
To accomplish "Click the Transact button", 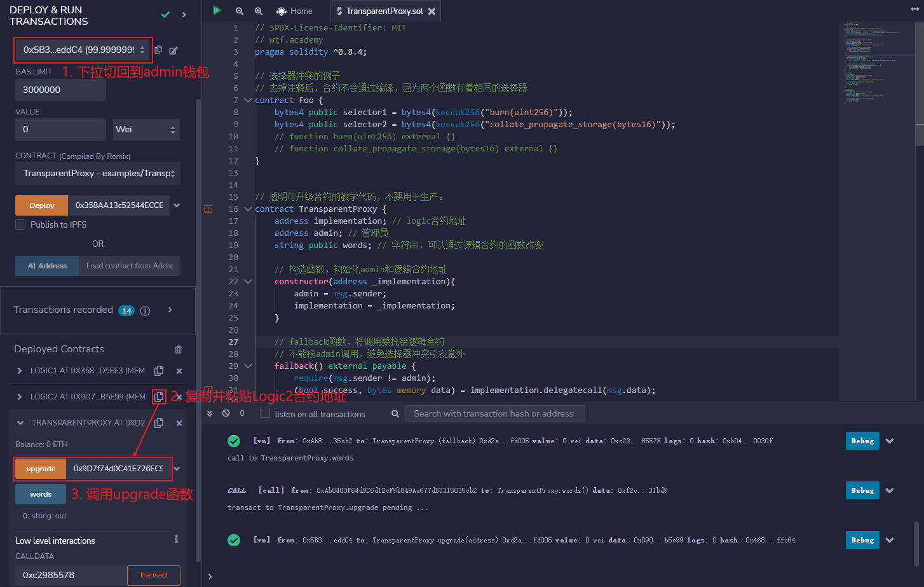I will point(154,575).
